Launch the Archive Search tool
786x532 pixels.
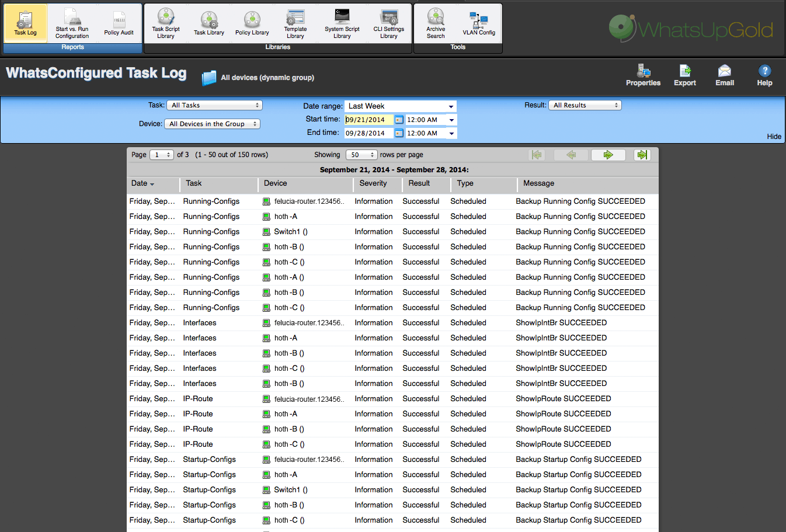tap(435, 23)
